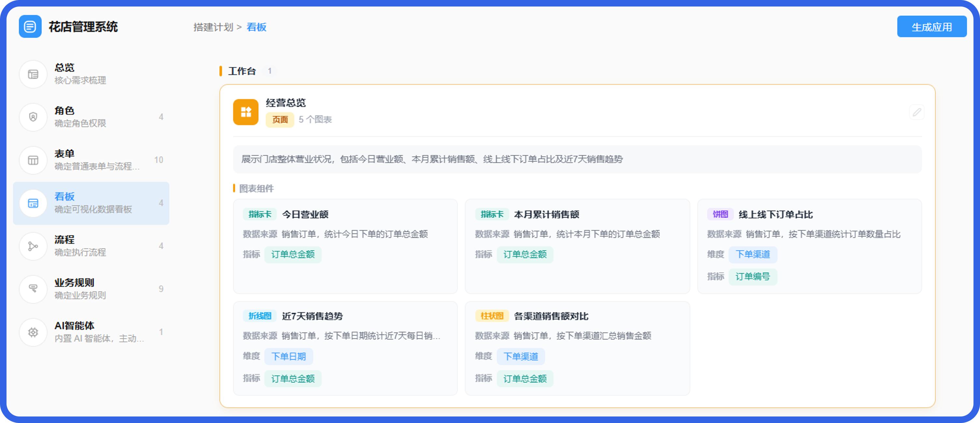Click 看板 in the breadcrumb
Image resolution: width=980 pixels, height=423 pixels.
coord(257,27)
